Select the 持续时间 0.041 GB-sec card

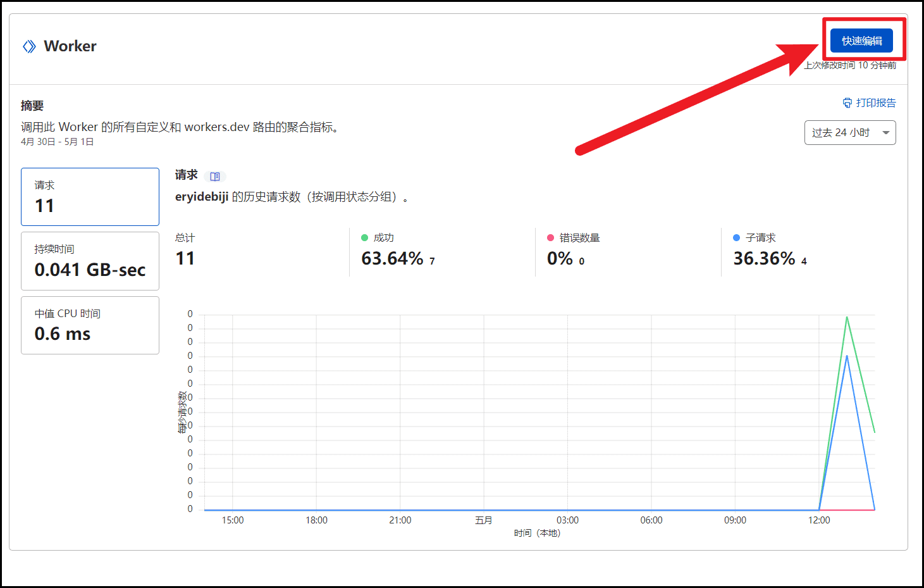pyautogui.click(x=90, y=261)
